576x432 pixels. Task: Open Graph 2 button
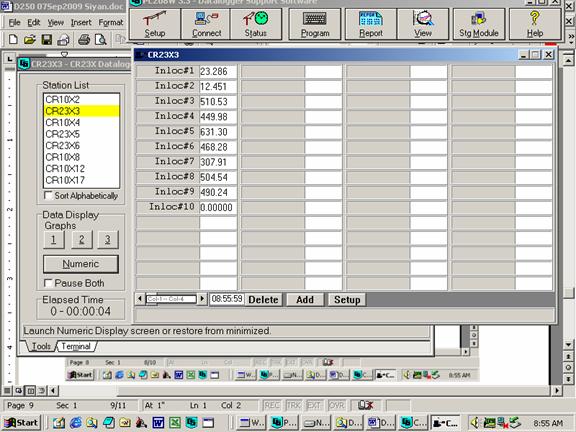click(82, 240)
